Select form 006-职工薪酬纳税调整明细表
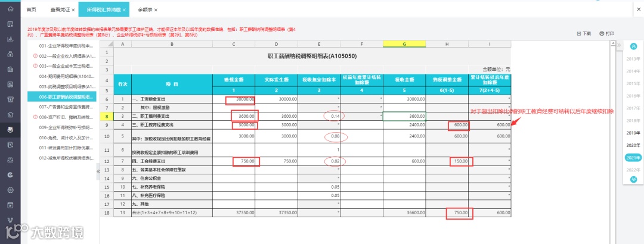The height and width of the screenshot is (244, 644). click(61, 97)
